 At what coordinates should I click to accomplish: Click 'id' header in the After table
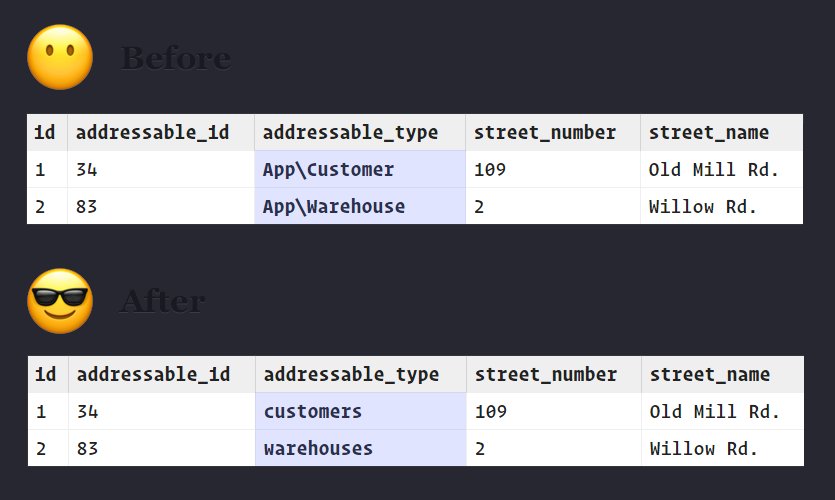pos(46,374)
